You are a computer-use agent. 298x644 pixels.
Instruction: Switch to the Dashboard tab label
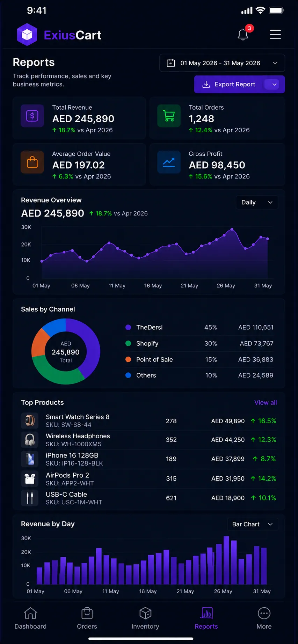point(30,627)
